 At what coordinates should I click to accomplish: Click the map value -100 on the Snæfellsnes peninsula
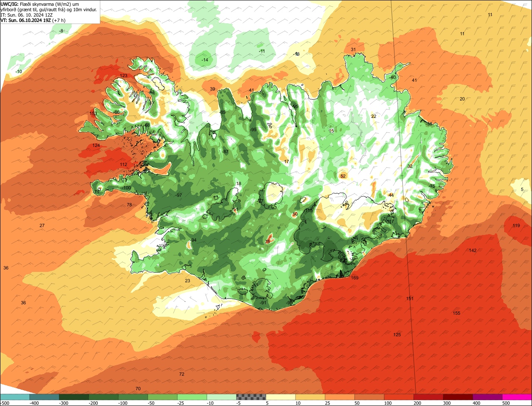coord(126,188)
